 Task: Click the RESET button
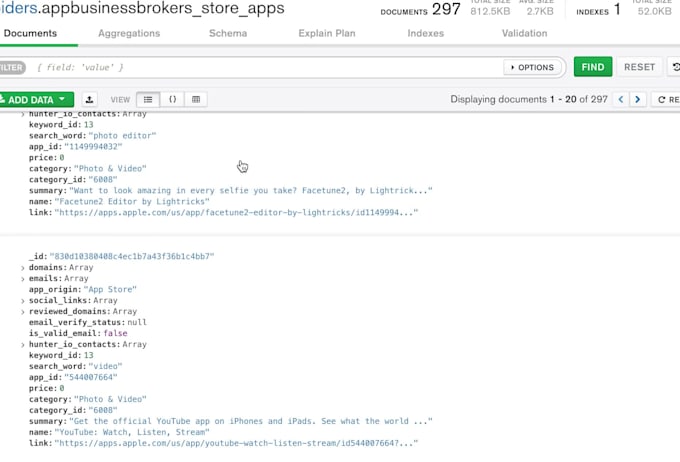point(639,67)
